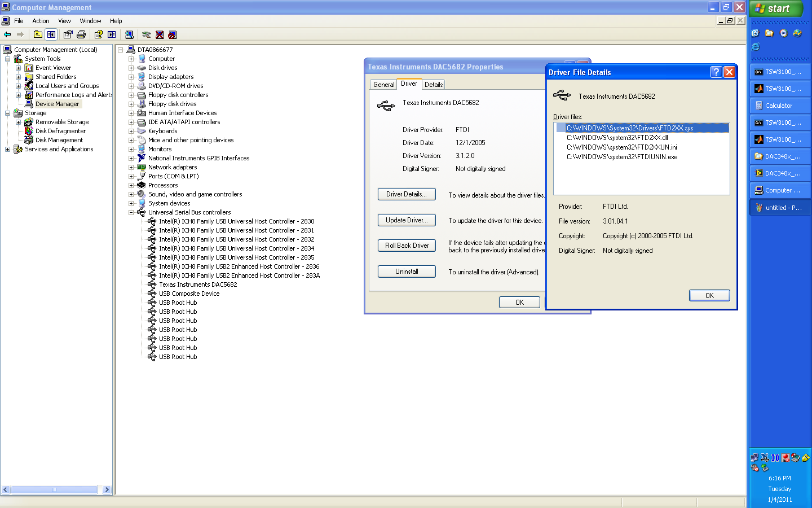Viewport: 812px width, 508px height.
Task: Open the View menu
Action: click(64, 21)
